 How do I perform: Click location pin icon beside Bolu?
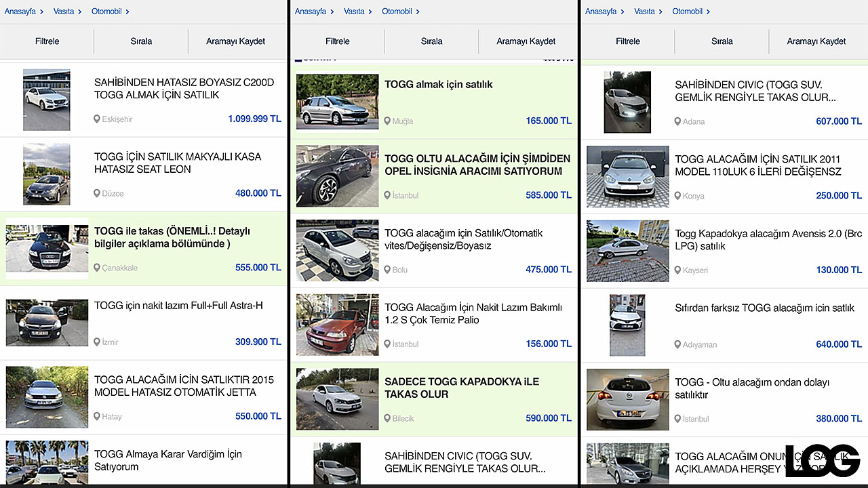[387, 269]
